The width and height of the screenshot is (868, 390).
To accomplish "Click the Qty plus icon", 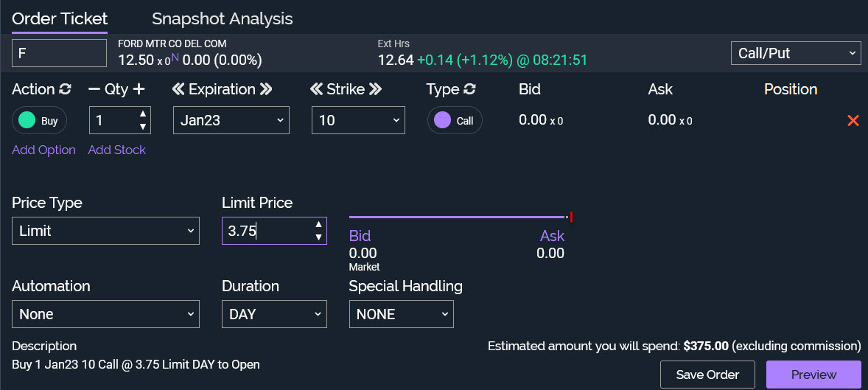I will [x=139, y=89].
